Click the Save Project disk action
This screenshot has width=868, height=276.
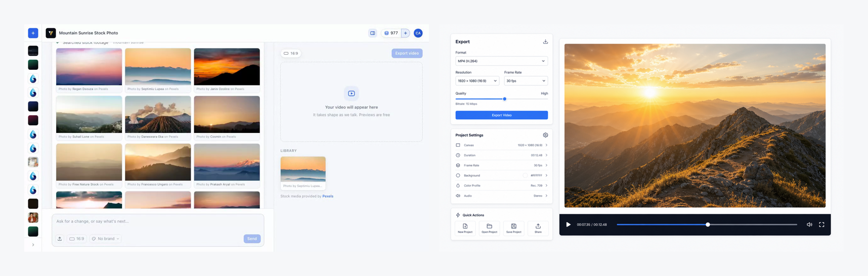pos(513,228)
